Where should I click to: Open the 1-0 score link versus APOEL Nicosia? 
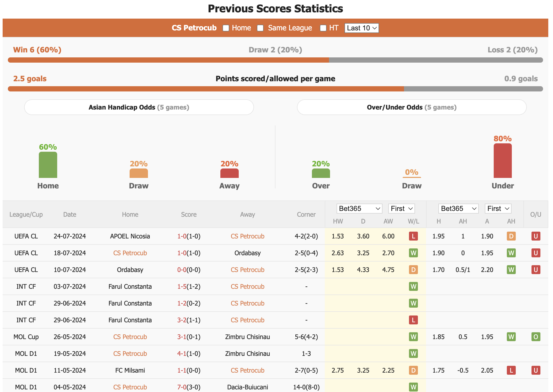coord(182,236)
